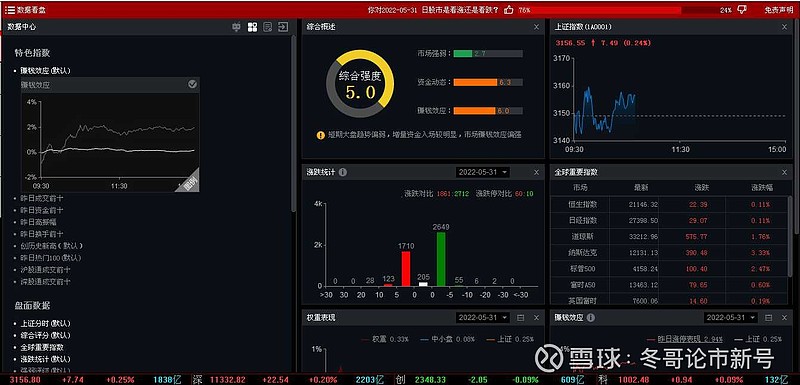Image resolution: width=800 pixels, height=385 pixels.
Task: Toggle 上证分时 (默认) in 盘面数据 list
Action: (45, 323)
